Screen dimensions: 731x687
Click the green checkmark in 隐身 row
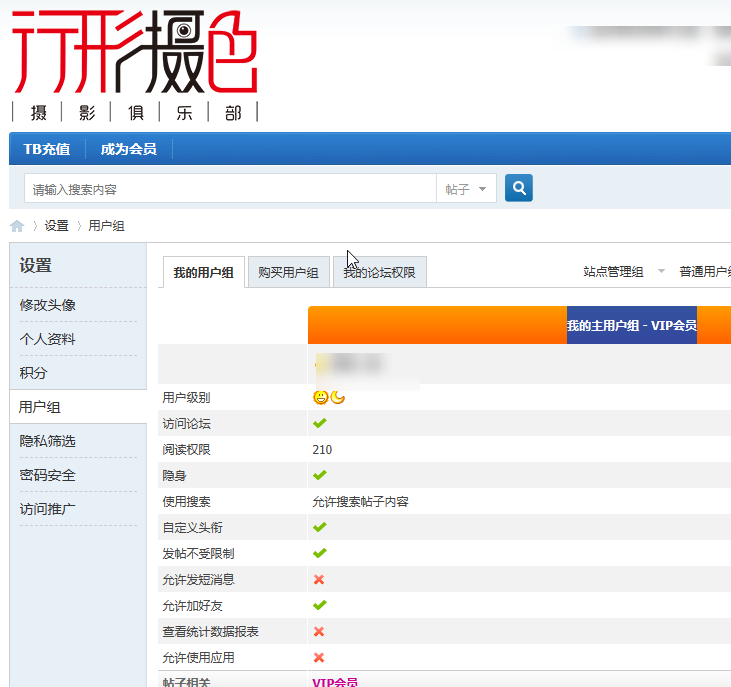coord(320,475)
